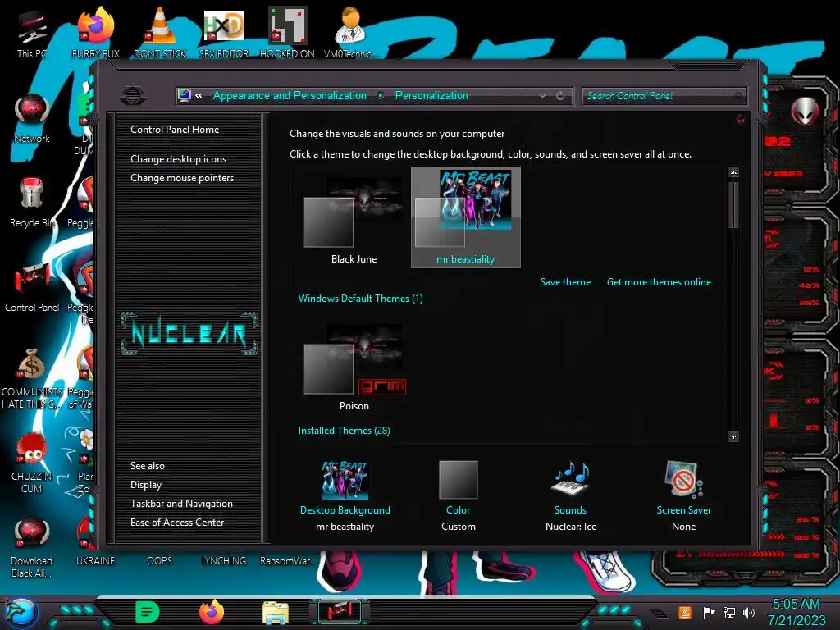The image size is (840, 630).
Task: Open File Explorer from the taskbar
Action: (276, 613)
